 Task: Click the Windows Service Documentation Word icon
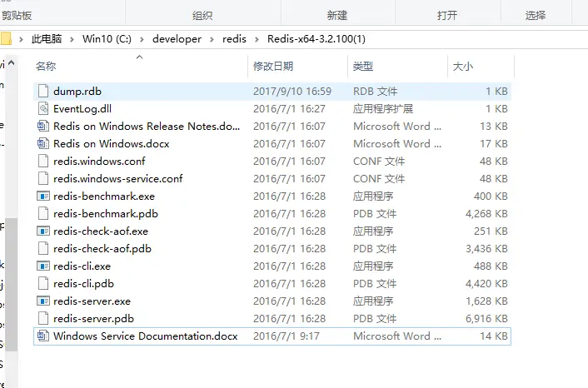point(43,336)
